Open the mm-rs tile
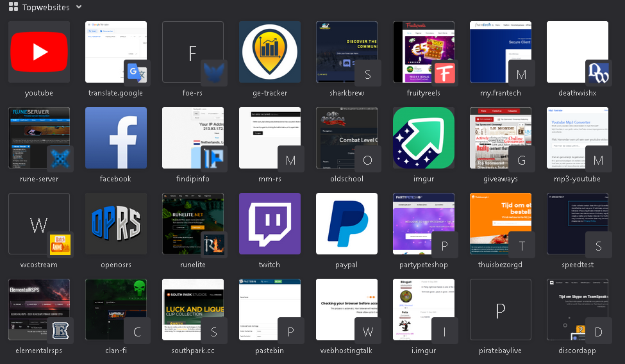625x364 pixels. click(x=270, y=138)
